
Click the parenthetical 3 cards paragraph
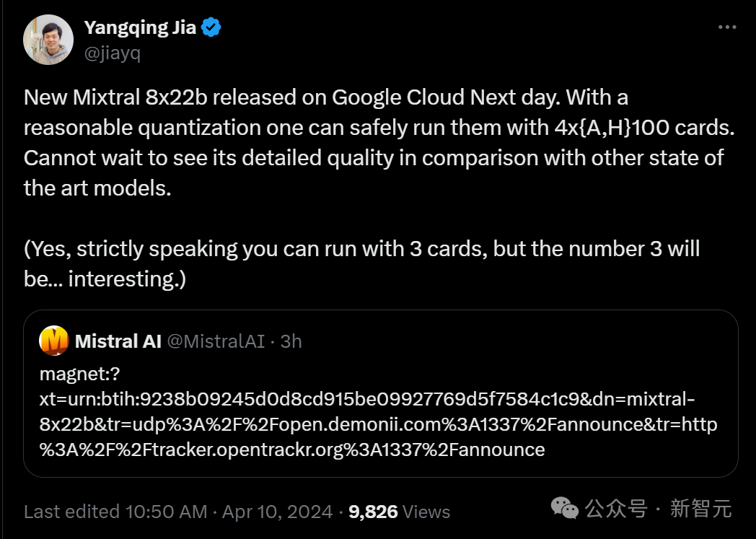point(361,263)
